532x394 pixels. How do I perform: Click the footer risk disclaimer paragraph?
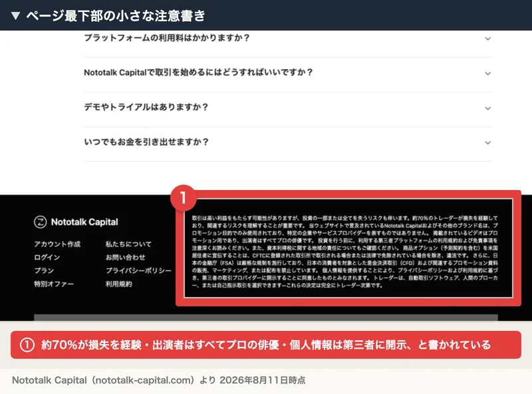click(x=344, y=251)
